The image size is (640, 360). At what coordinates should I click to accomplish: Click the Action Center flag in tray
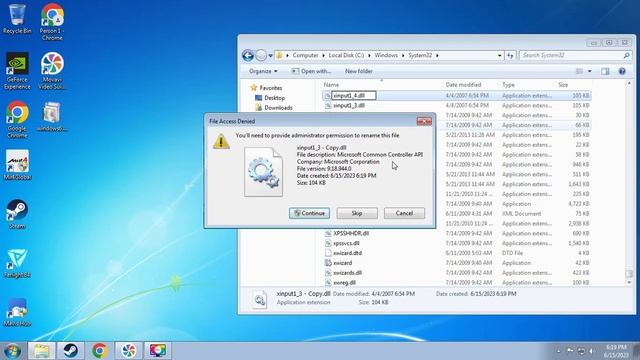tap(570, 351)
